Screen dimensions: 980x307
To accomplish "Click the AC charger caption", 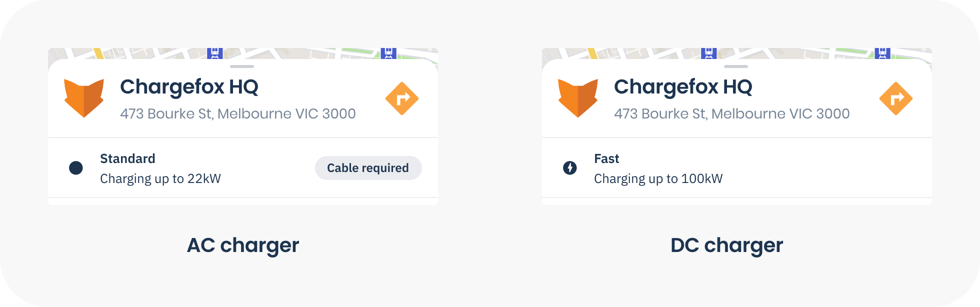I will (243, 246).
